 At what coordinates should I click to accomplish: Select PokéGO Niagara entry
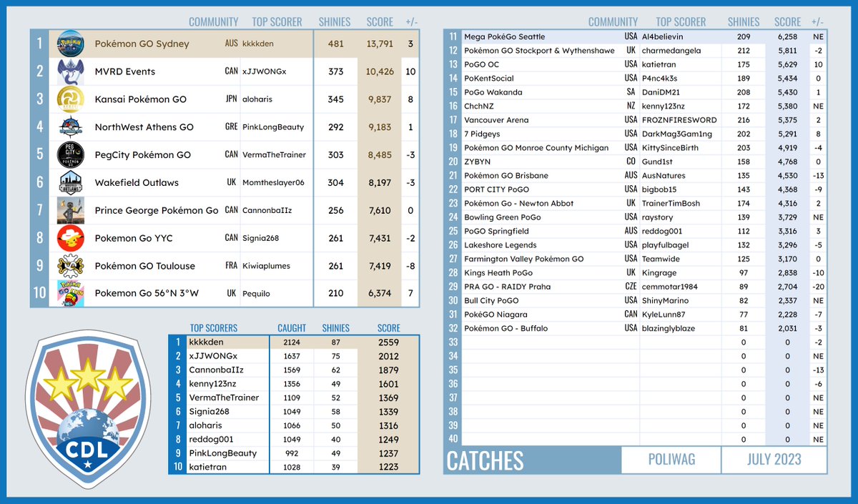coord(495,315)
